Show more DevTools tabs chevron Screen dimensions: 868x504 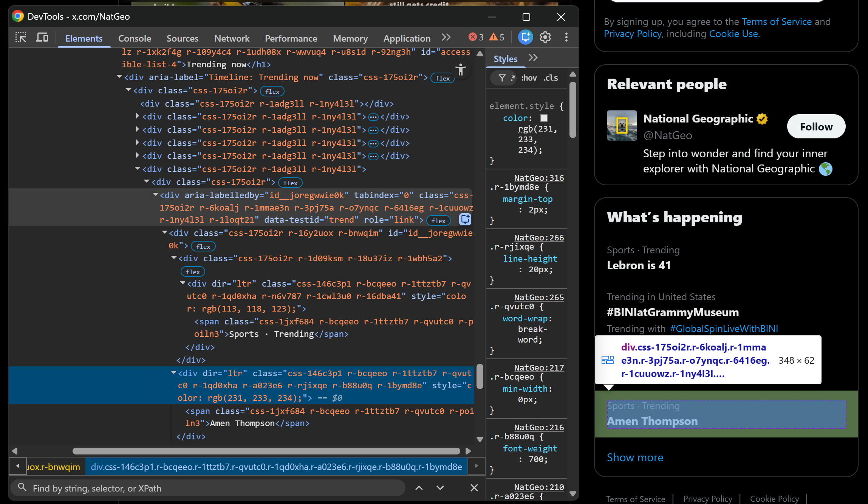pos(446,37)
